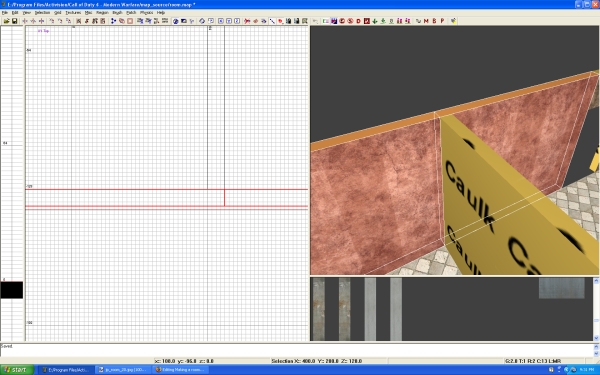
Task: Click the red scissors icon in the toolbar
Action: (x=247, y=21)
